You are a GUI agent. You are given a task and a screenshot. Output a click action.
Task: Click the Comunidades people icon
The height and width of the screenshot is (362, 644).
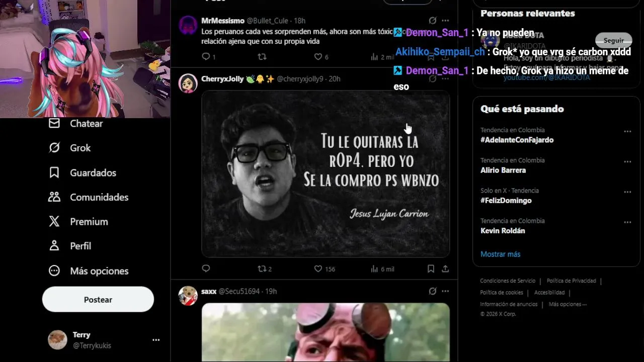[x=54, y=197]
